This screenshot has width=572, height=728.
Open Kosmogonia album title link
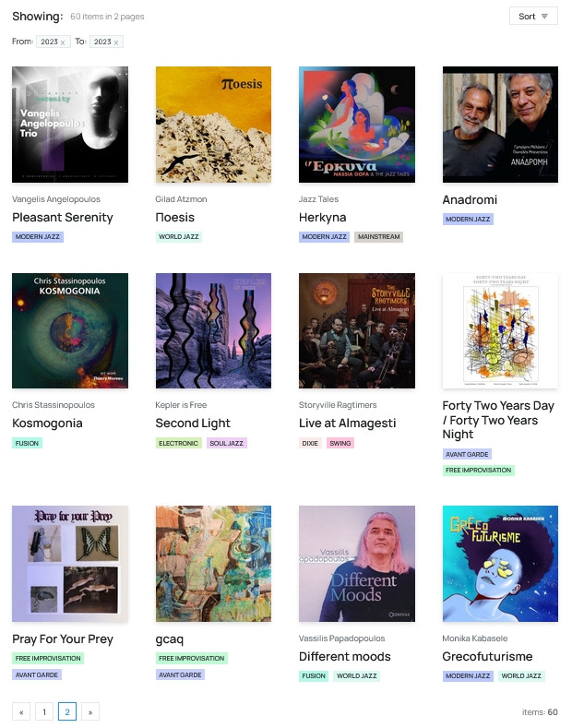(x=47, y=424)
